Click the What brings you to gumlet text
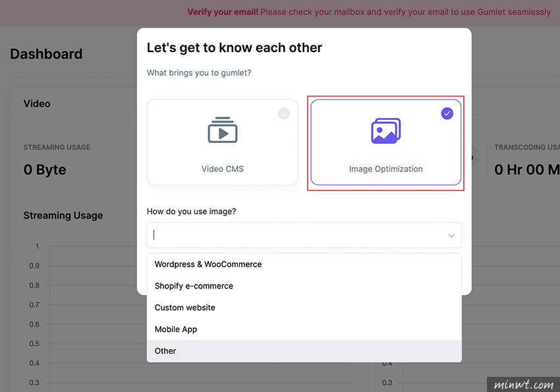 click(x=199, y=73)
